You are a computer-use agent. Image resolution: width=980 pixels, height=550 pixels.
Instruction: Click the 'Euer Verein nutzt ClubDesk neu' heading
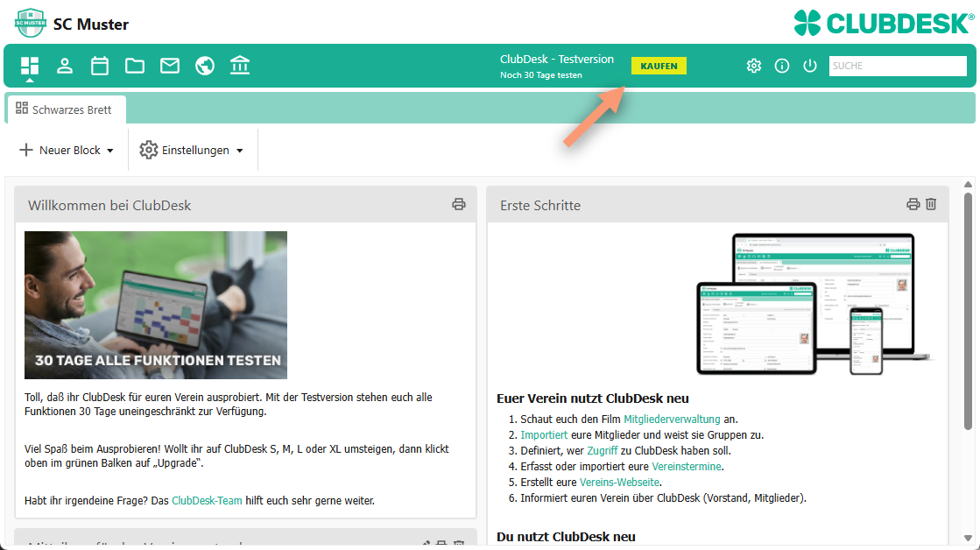tap(593, 398)
